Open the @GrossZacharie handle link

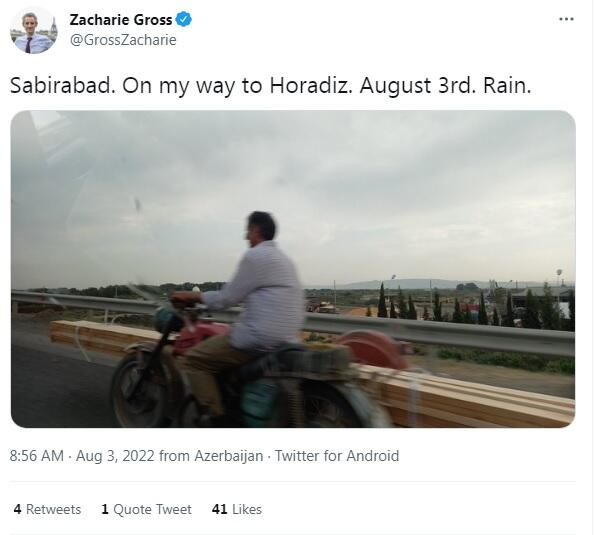coord(123,40)
